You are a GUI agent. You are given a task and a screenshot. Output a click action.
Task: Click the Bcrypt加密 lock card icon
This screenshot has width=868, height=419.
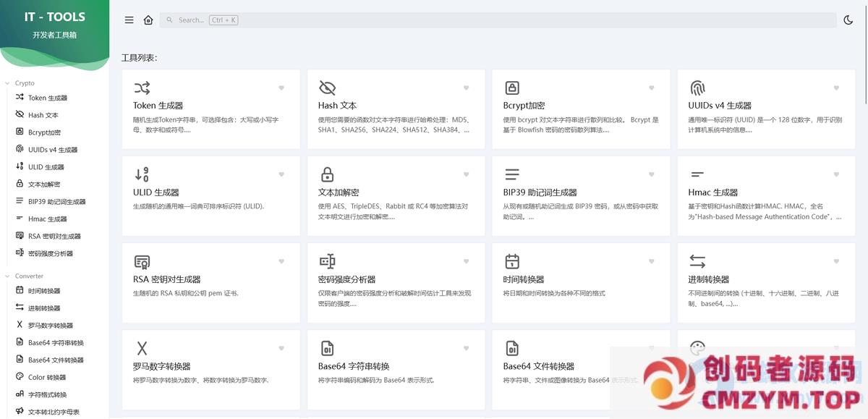[x=512, y=88]
